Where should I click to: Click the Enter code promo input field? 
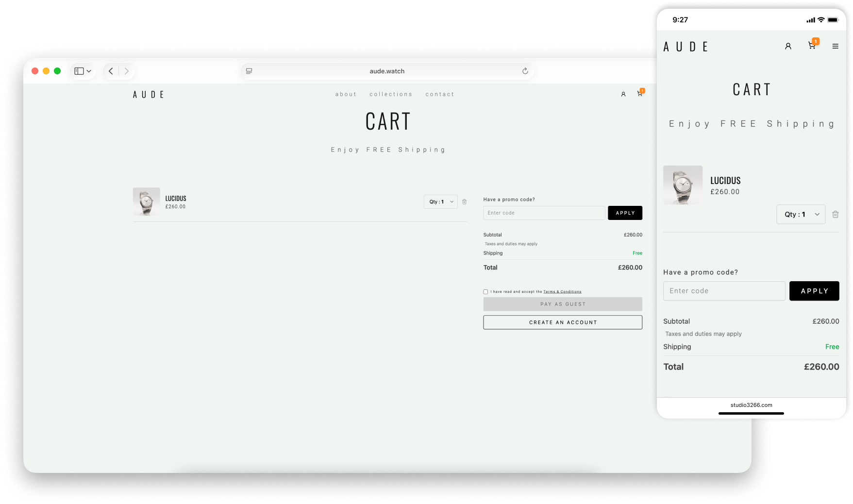[544, 213]
